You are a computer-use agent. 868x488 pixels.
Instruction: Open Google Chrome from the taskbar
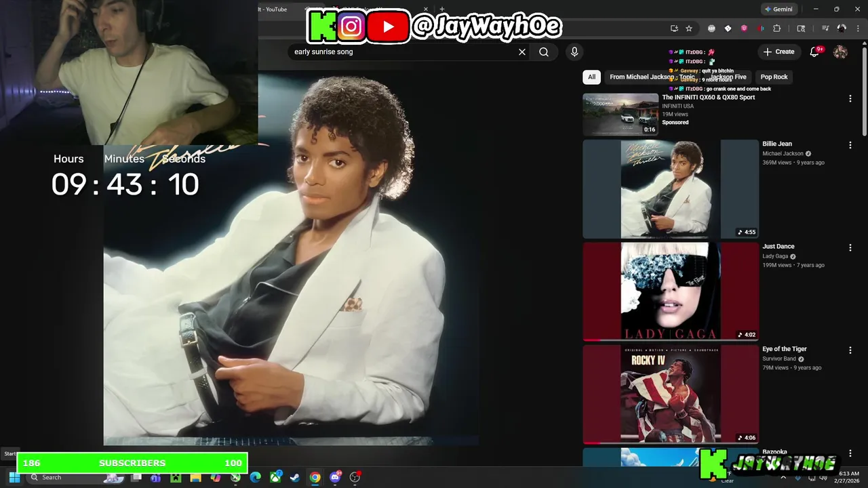(x=315, y=477)
